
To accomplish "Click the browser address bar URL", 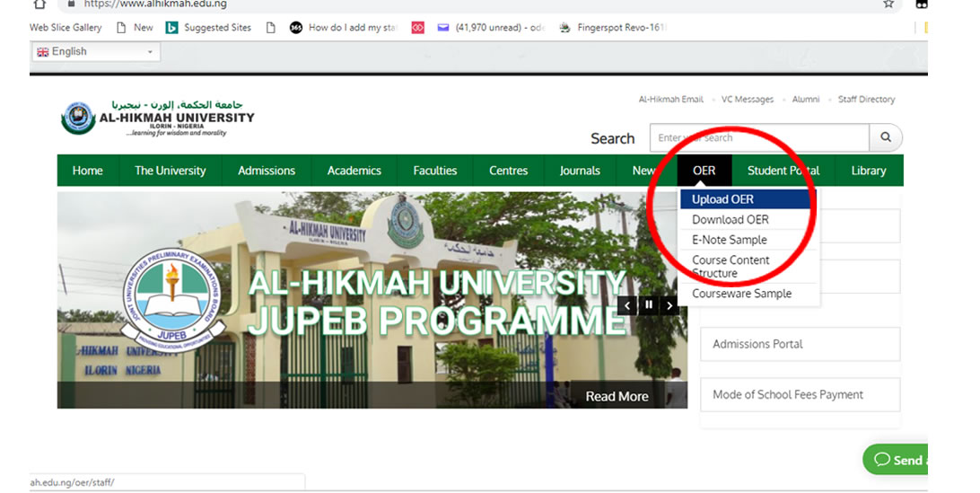I will [x=155, y=4].
